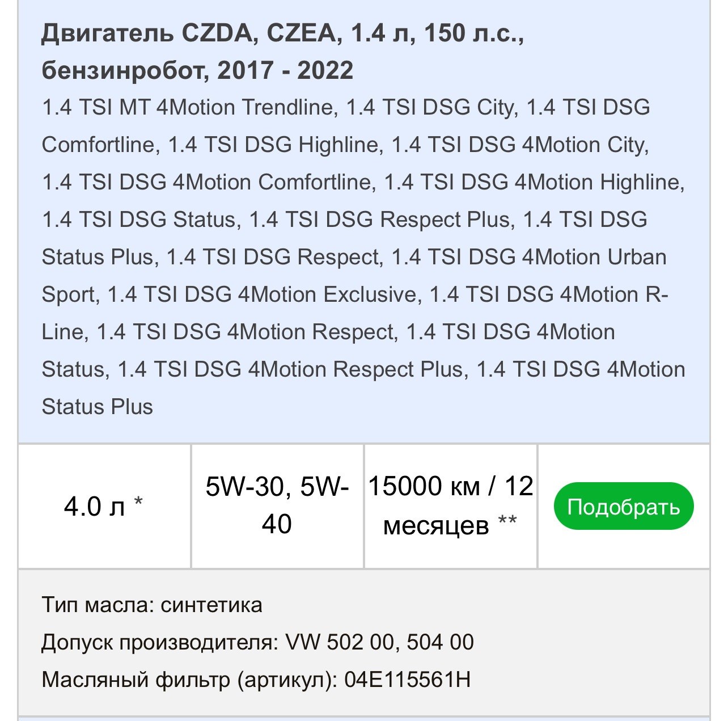Tap the 1.4 TSI DSG 4Motion Highline trim
728x721 pixels.
click(533, 182)
